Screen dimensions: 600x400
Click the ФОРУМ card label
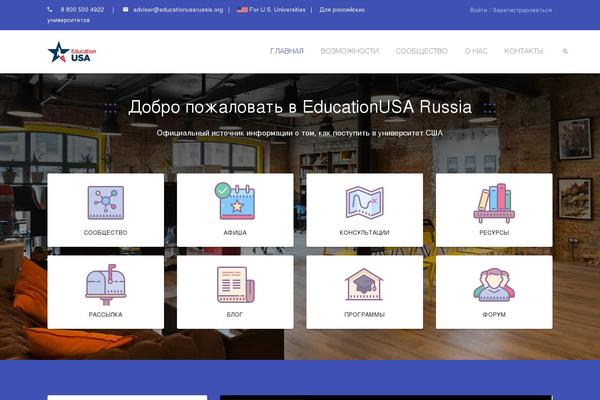494,314
